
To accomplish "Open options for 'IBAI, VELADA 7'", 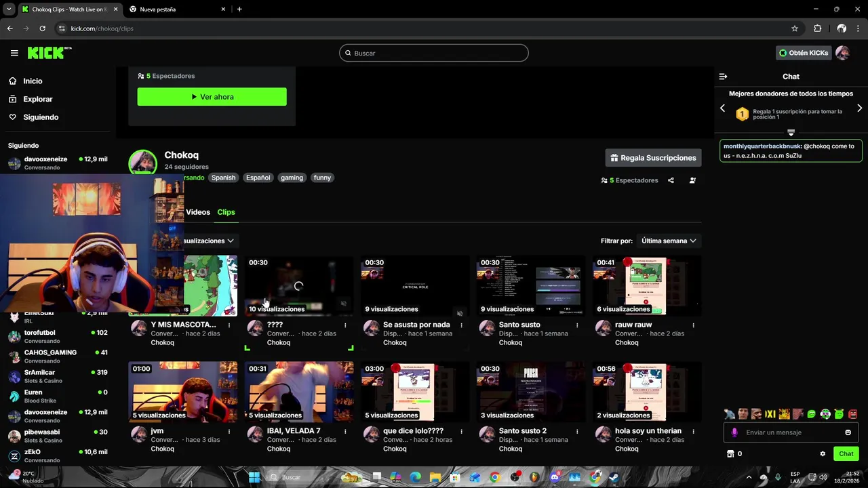I will [x=345, y=432].
